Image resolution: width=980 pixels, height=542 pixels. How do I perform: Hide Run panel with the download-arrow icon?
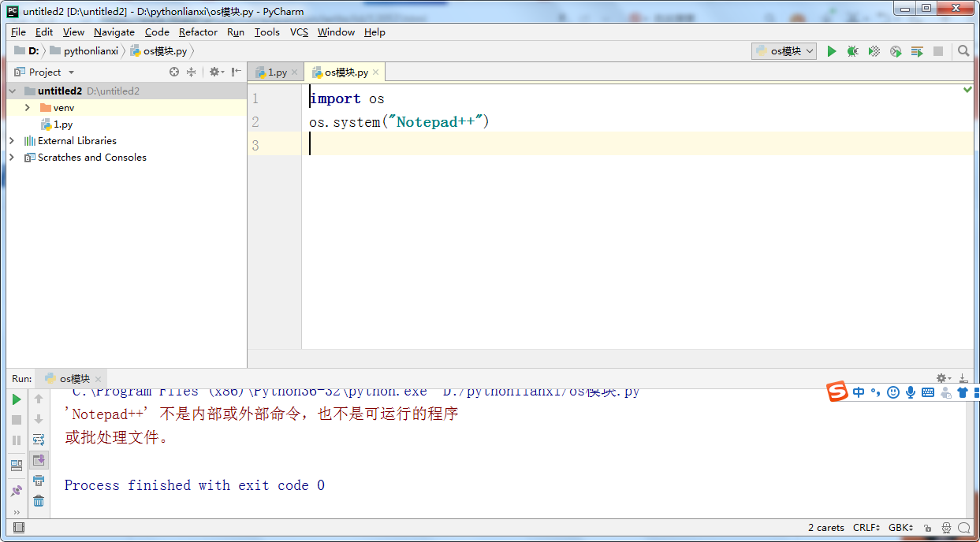pyautogui.click(x=963, y=378)
